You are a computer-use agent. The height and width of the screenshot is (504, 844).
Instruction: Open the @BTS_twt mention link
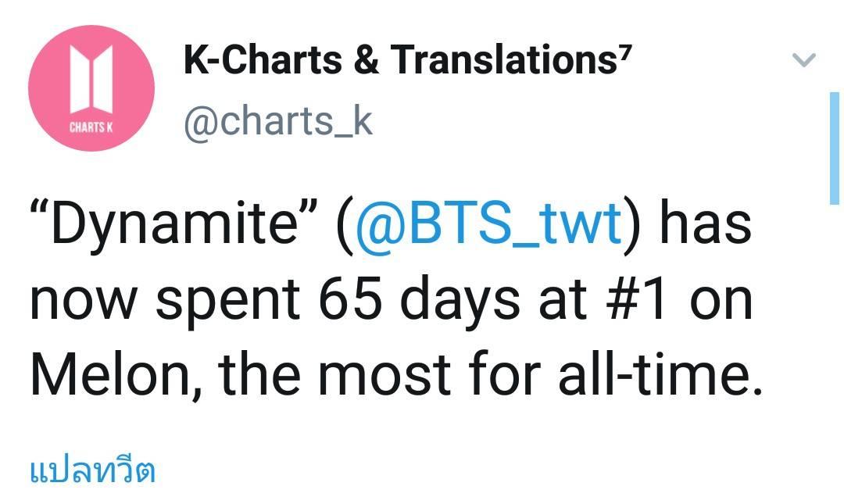tap(488, 223)
